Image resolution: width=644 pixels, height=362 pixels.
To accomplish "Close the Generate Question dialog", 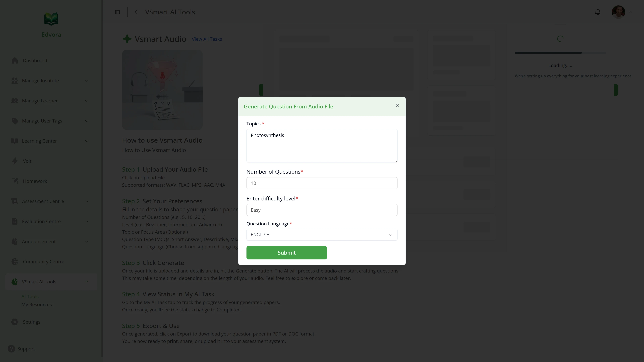I will tap(397, 105).
